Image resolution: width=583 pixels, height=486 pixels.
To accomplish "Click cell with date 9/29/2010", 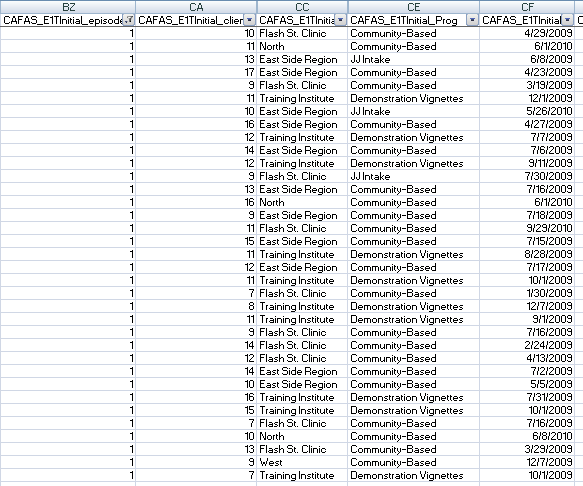I will point(527,228).
